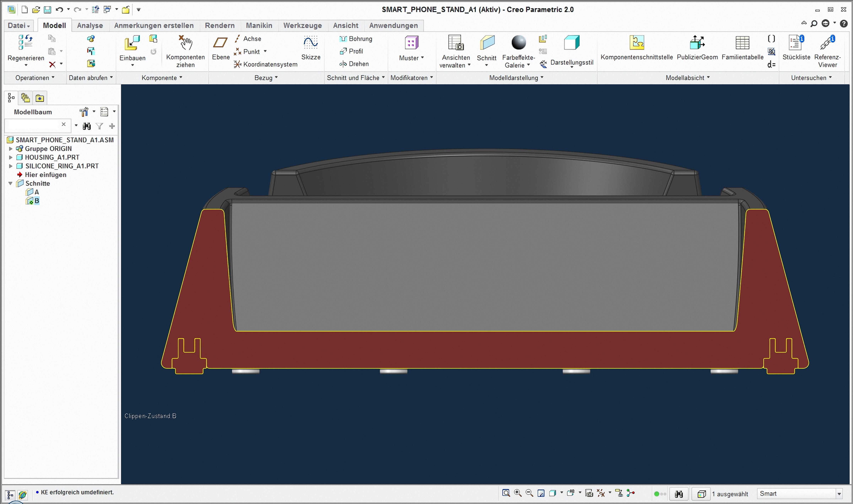Open the Stückliste bill of materials

pyautogui.click(x=796, y=48)
